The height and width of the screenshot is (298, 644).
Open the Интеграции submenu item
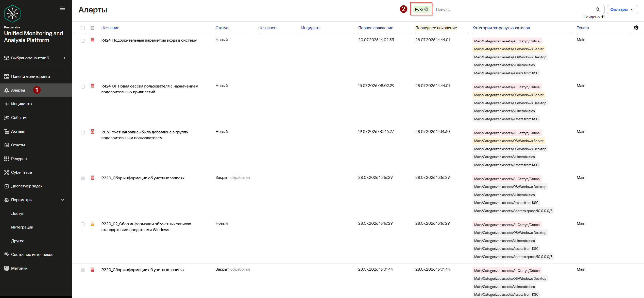tap(22, 227)
